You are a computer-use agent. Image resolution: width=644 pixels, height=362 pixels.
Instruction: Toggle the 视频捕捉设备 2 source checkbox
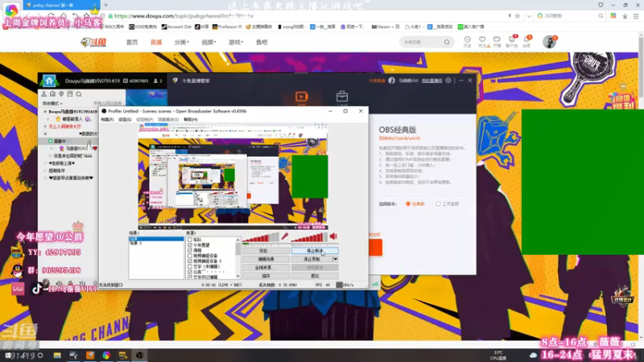(x=190, y=261)
